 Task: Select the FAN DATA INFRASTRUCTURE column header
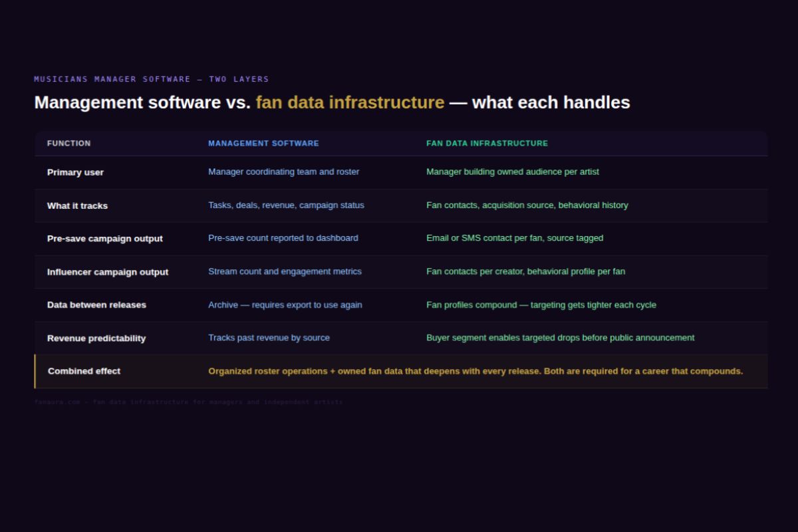pos(487,144)
